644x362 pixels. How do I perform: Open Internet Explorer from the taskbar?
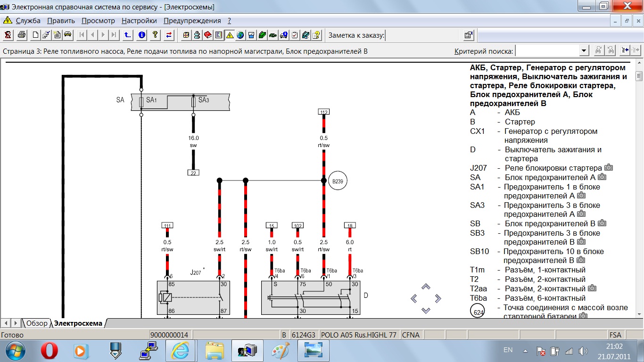tap(181, 351)
